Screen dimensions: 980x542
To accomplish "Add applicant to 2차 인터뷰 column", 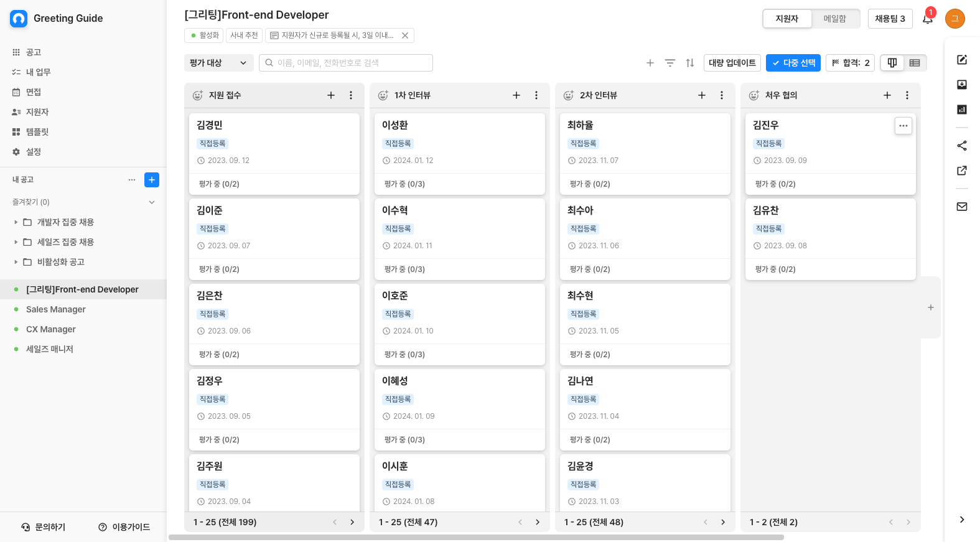I will click(x=702, y=95).
